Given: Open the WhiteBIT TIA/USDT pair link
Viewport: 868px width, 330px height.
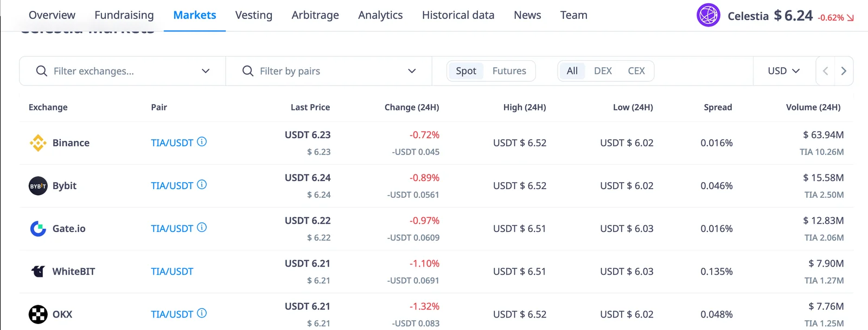Looking at the screenshot, I should coord(172,271).
